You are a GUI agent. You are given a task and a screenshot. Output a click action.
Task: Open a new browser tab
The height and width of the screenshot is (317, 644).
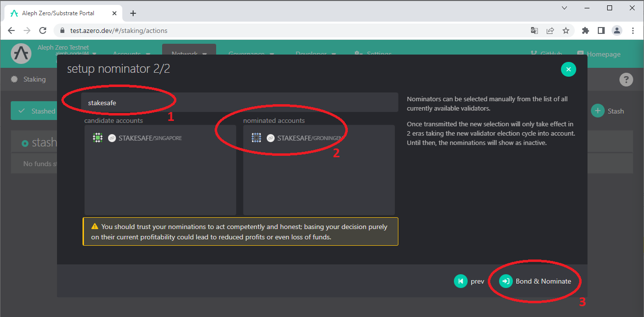click(x=133, y=13)
